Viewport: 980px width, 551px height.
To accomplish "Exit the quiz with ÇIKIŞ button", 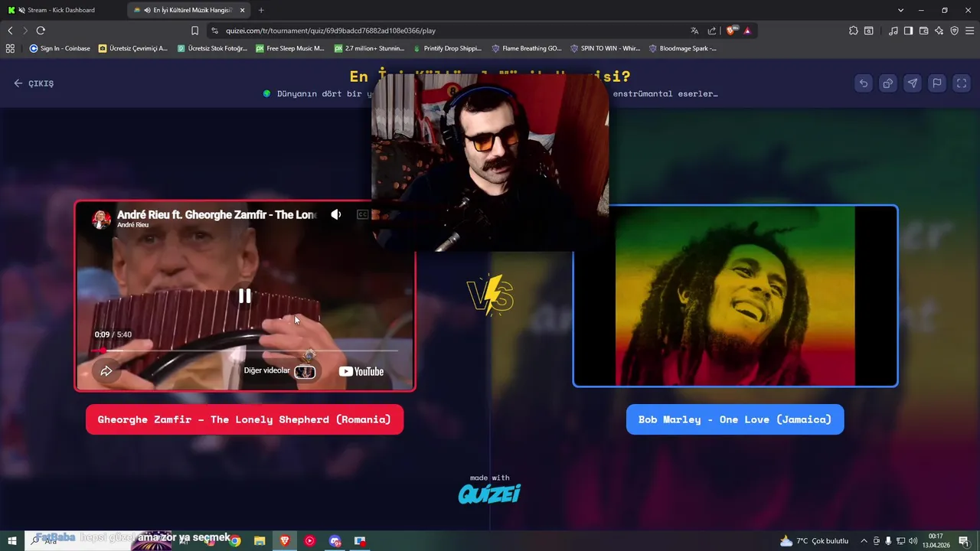I will [x=34, y=83].
